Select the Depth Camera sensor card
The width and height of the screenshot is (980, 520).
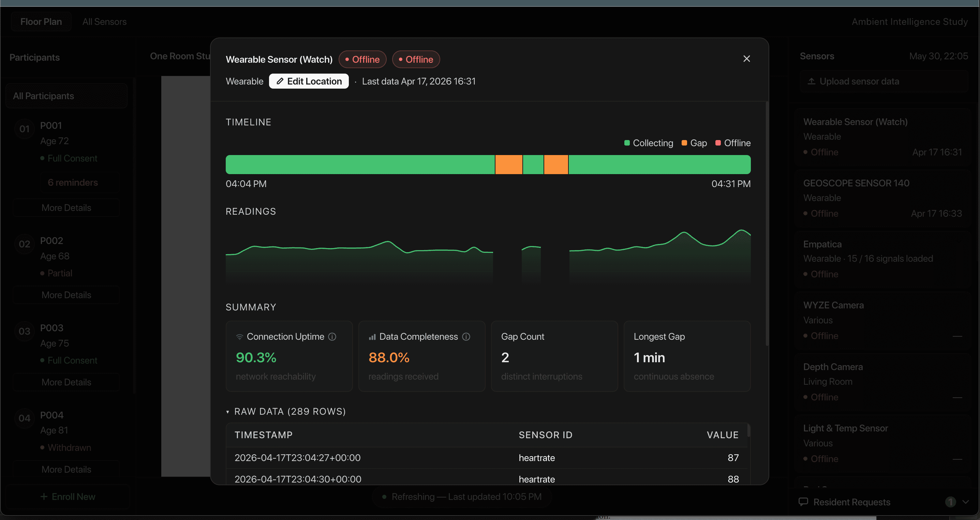(x=882, y=382)
